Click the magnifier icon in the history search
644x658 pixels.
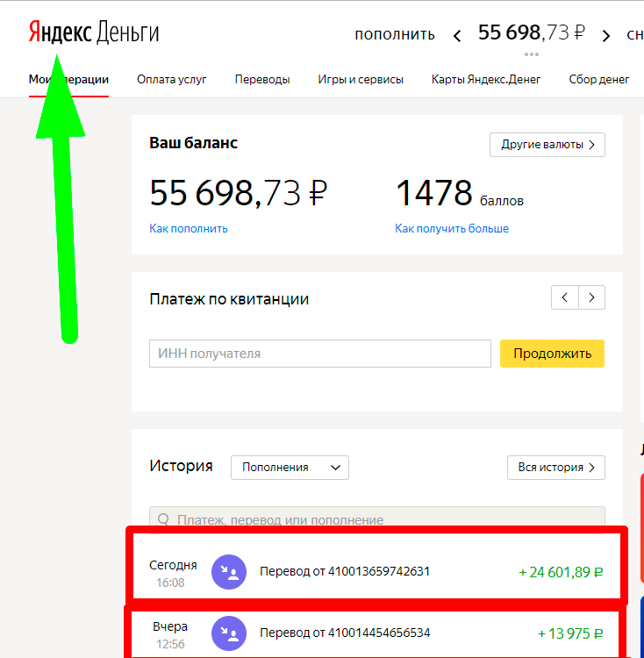[163, 519]
